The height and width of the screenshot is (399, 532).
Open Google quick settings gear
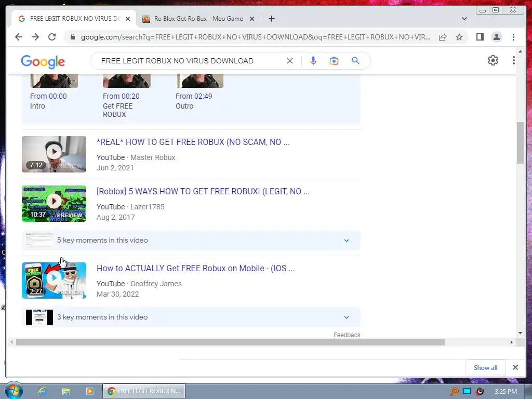click(x=493, y=60)
